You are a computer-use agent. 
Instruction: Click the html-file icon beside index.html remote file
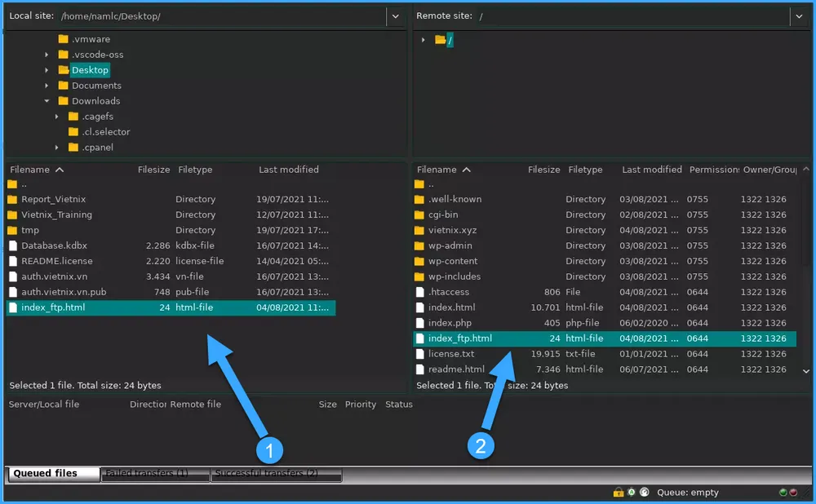421,307
